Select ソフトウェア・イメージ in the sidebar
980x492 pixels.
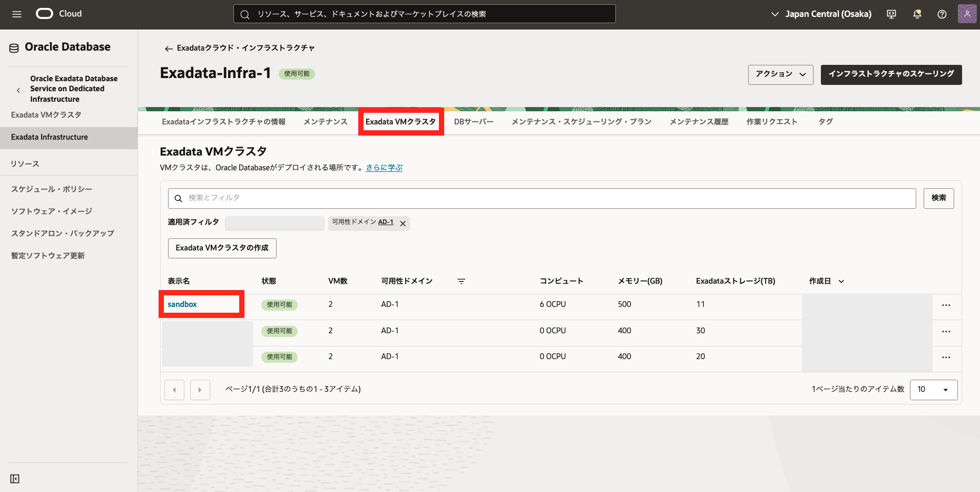(x=52, y=211)
